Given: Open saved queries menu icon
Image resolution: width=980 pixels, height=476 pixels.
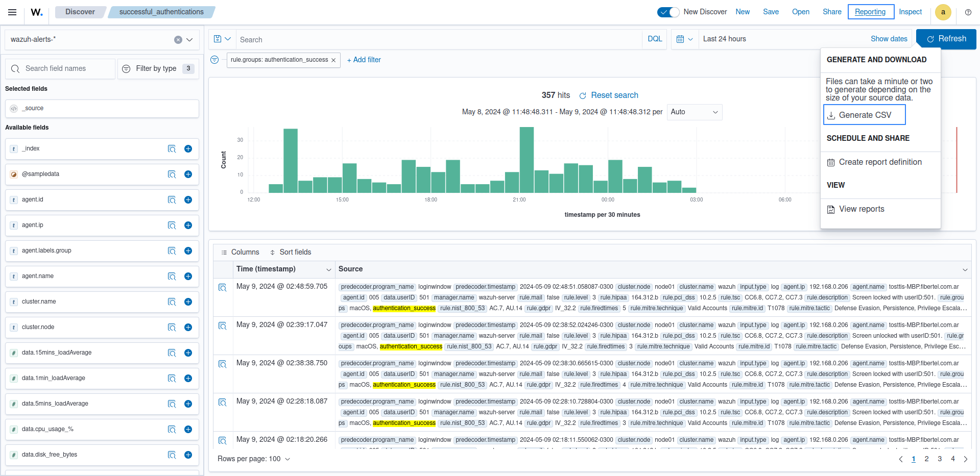Looking at the screenshot, I should tap(222, 39).
